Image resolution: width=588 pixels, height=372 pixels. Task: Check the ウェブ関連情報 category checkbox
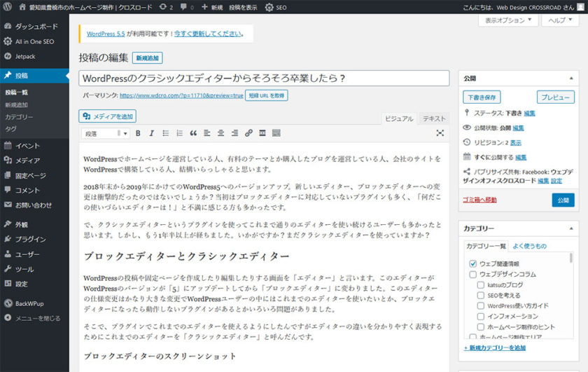coord(473,263)
